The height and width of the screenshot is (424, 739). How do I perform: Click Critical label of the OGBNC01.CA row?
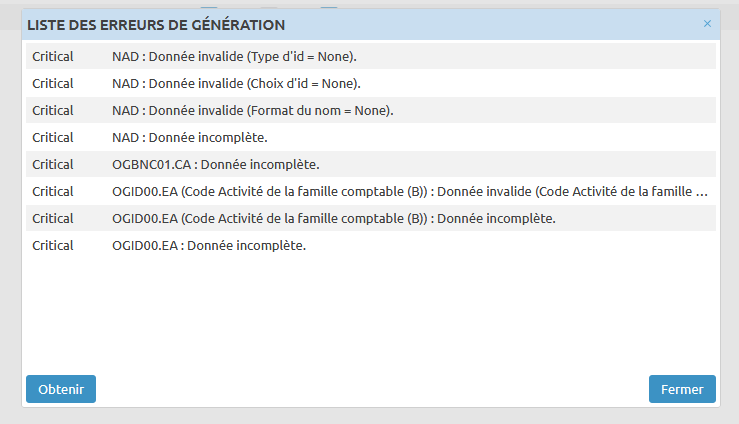coord(53,164)
